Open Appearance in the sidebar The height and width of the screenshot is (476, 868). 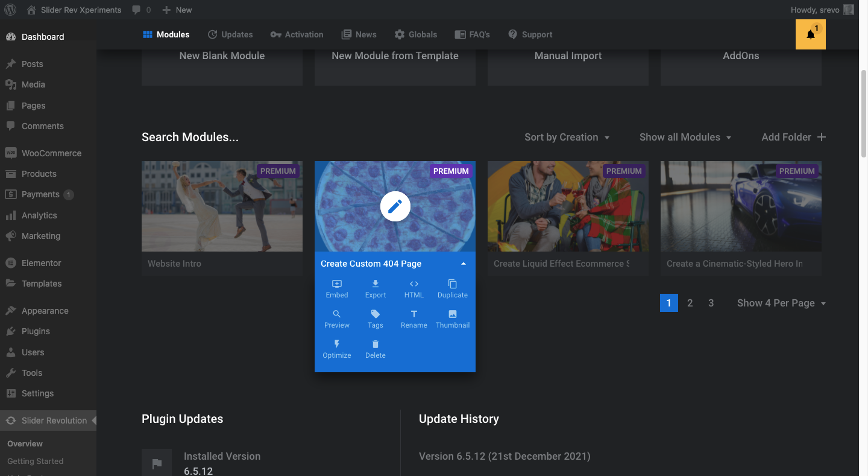(48, 311)
